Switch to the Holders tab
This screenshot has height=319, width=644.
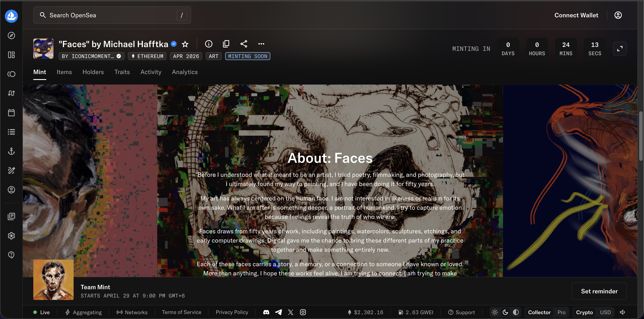click(93, 72)
